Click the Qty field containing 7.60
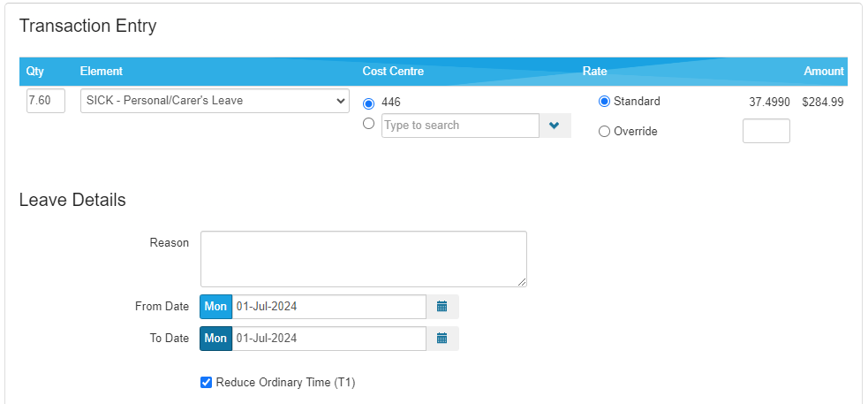Viewport: 868px width, 404px height. (x=46, y=101)
